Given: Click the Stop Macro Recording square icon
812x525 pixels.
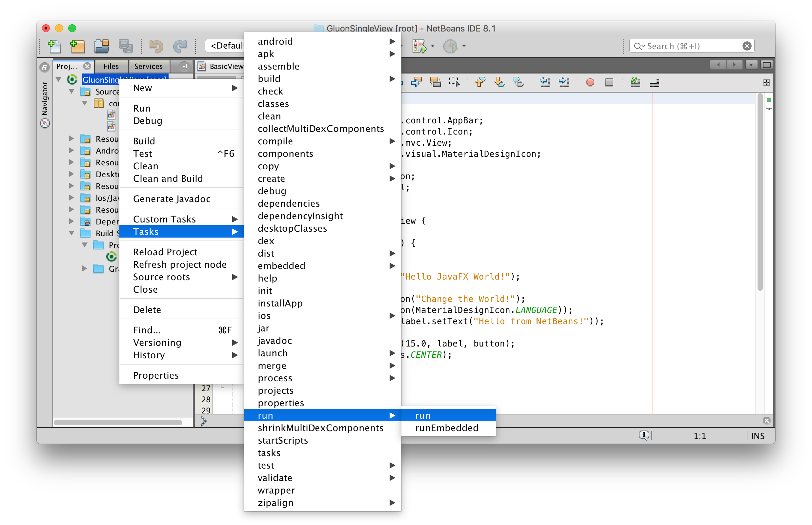Looking at the screenshot, I should pos(609,82).
